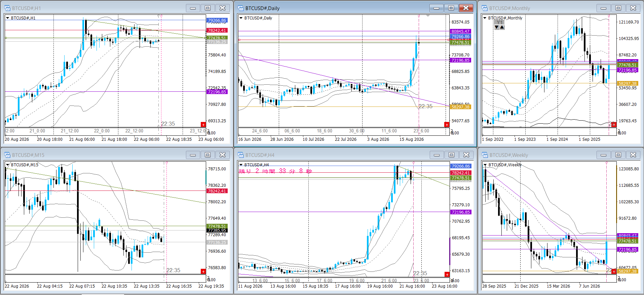Minimize the BTCUSD#,Daily chart window

[437, 8]
